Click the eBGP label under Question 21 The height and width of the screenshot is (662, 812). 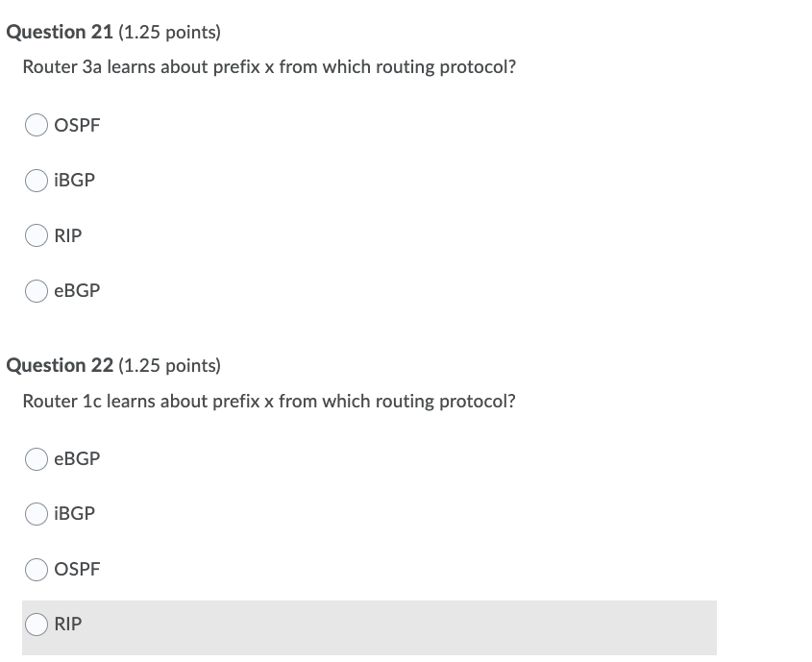point(76,290)
